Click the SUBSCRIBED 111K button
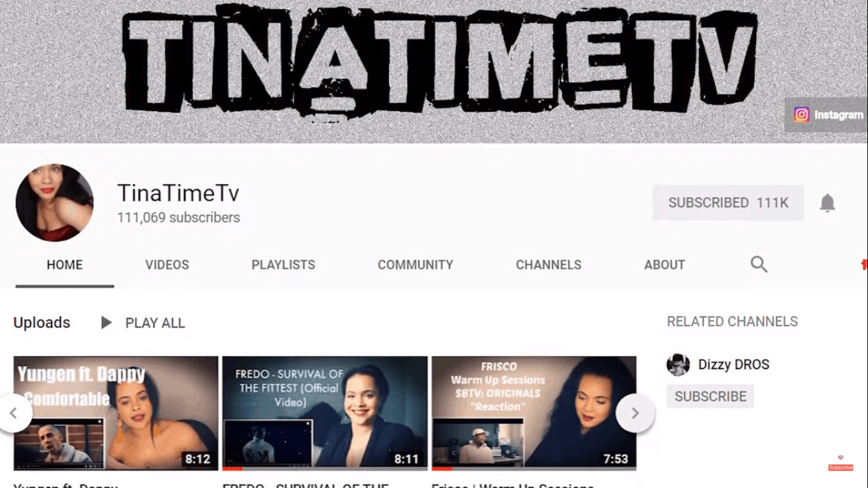The image size is (868, 488). coord(728,203)
